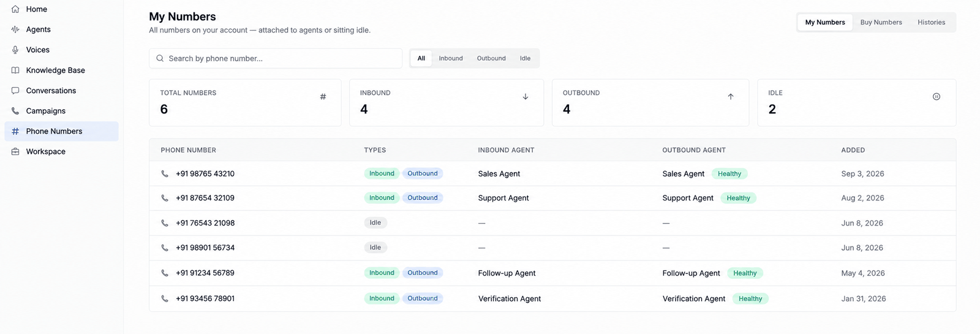Click the Conversations chat bubble icon
Screen dimensions: 980x334
[x=15, y=91]
